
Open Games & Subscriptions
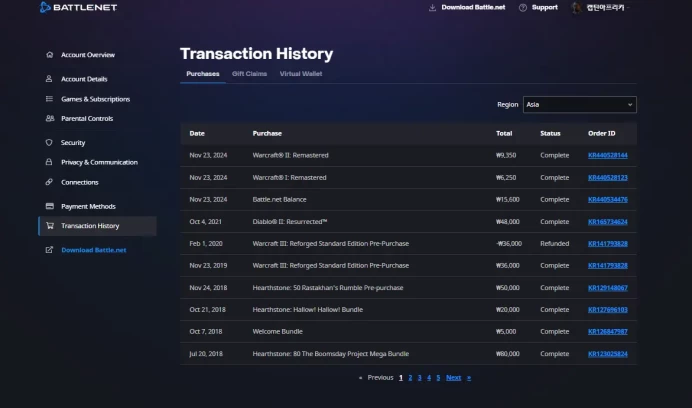pyautogui.click(x=95, y=99)
